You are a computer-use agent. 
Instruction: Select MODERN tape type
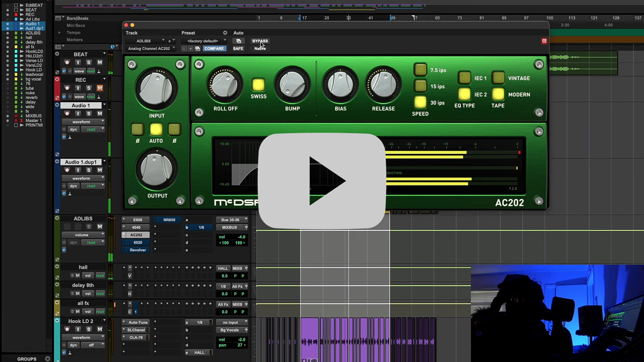[498, 94]
